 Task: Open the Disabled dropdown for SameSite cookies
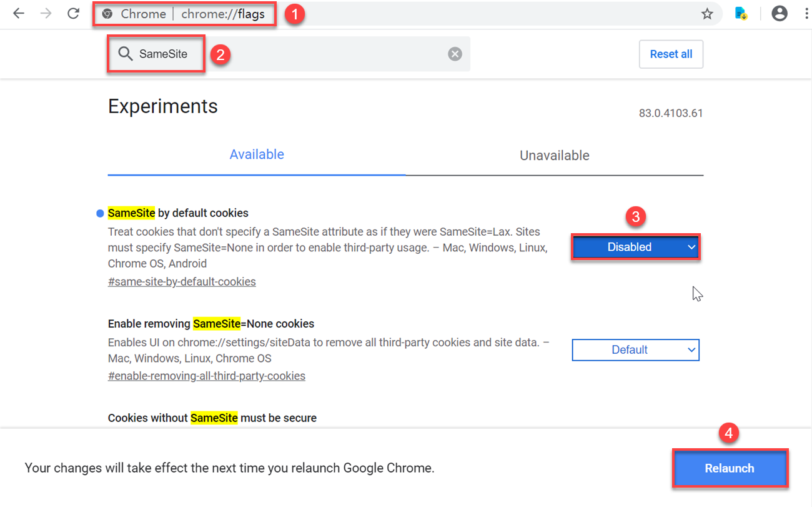635,246
